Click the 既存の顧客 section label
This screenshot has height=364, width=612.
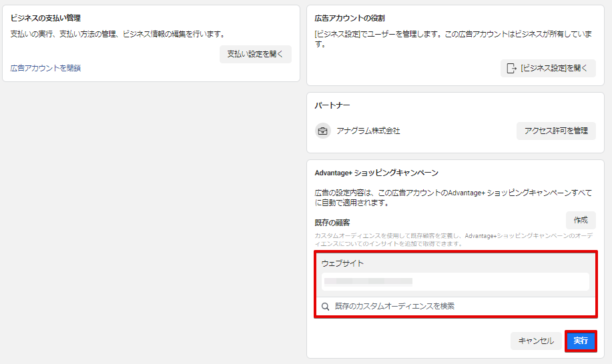coord(332,222)
